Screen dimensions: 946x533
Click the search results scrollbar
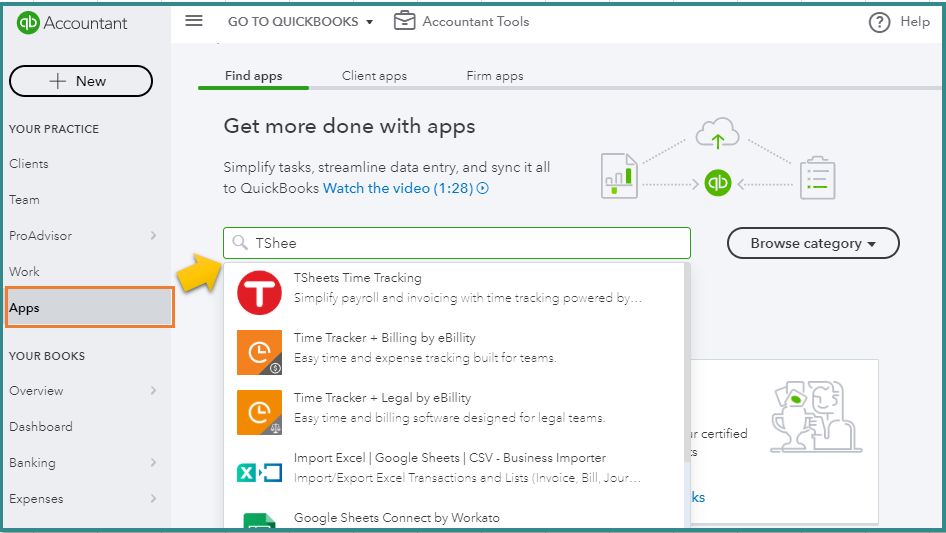[687, 362]
